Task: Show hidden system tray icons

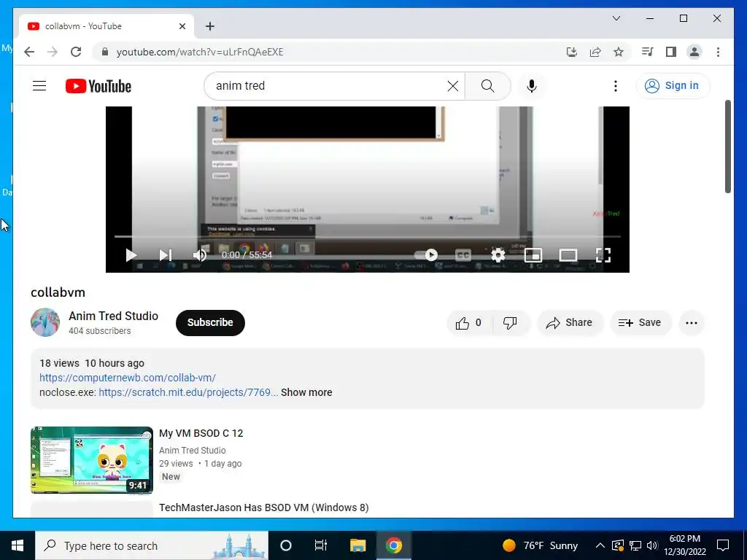Action: 600,545
